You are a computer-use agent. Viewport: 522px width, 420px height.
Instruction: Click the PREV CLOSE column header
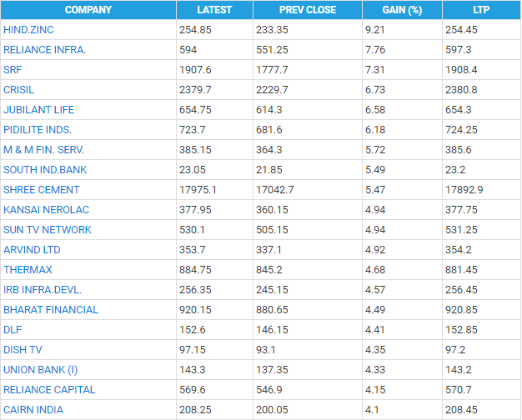[307, 10]
